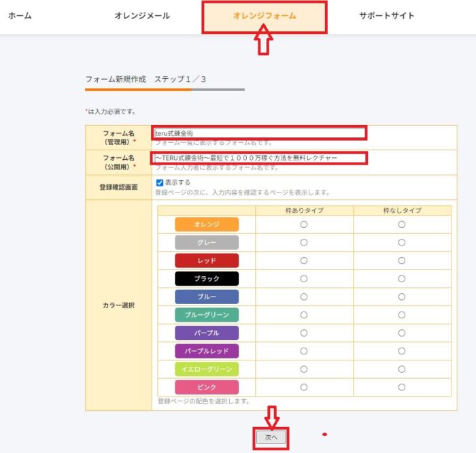Click the パープル color swatch
Image resolution: width=476 pixels, height=453 pixels.
207,333
